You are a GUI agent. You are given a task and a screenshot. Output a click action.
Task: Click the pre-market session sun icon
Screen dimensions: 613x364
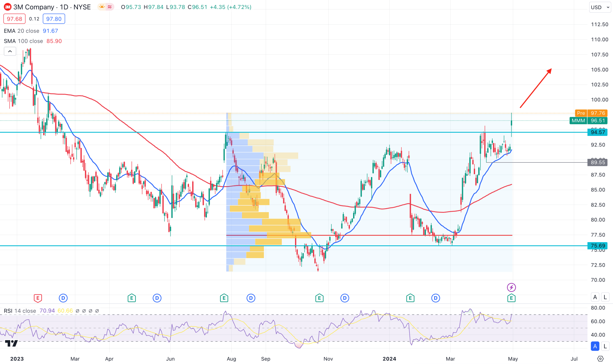coord(102,7)
